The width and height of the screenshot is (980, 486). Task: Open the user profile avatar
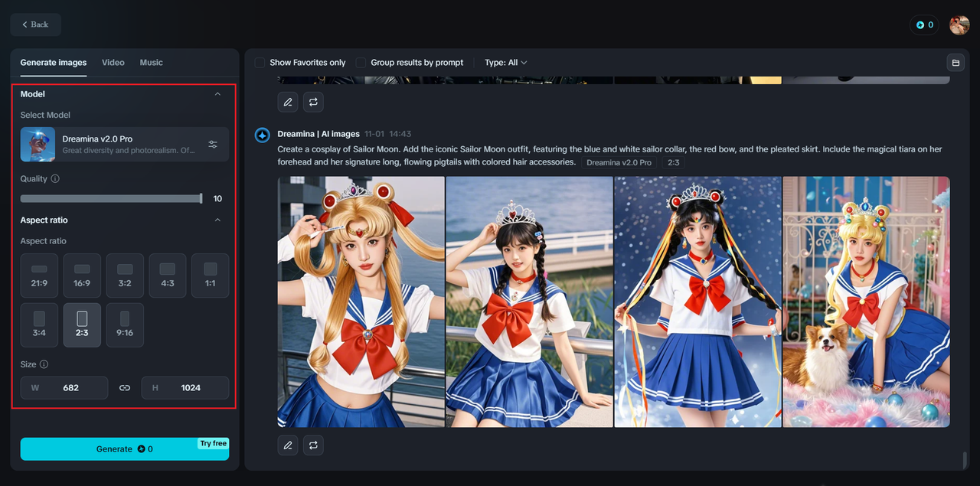[959, 24]
